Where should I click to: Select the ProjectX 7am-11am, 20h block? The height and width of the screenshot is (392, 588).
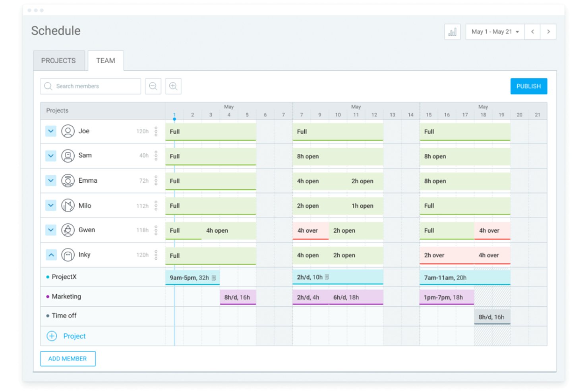[x=465, y=278]
